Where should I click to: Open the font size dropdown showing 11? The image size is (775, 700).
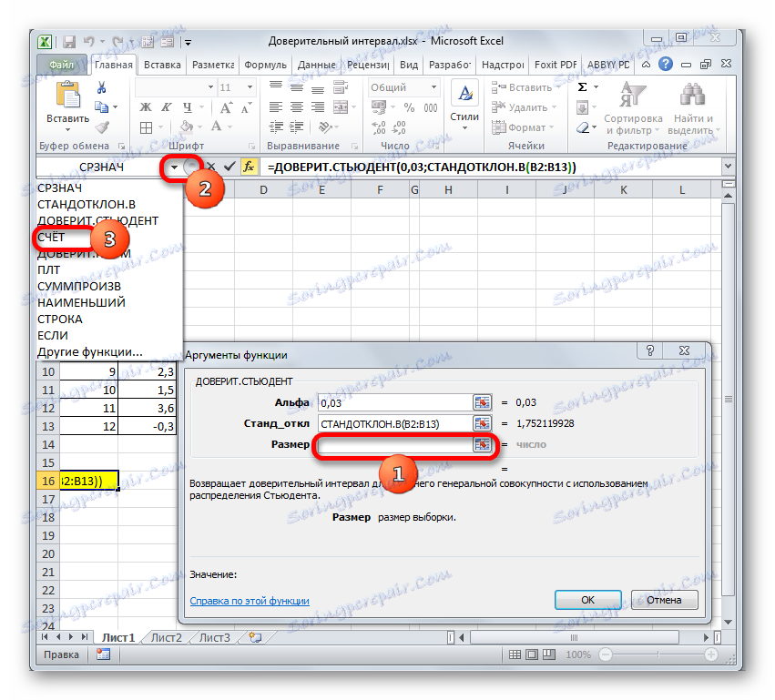[x=250, y=87]
